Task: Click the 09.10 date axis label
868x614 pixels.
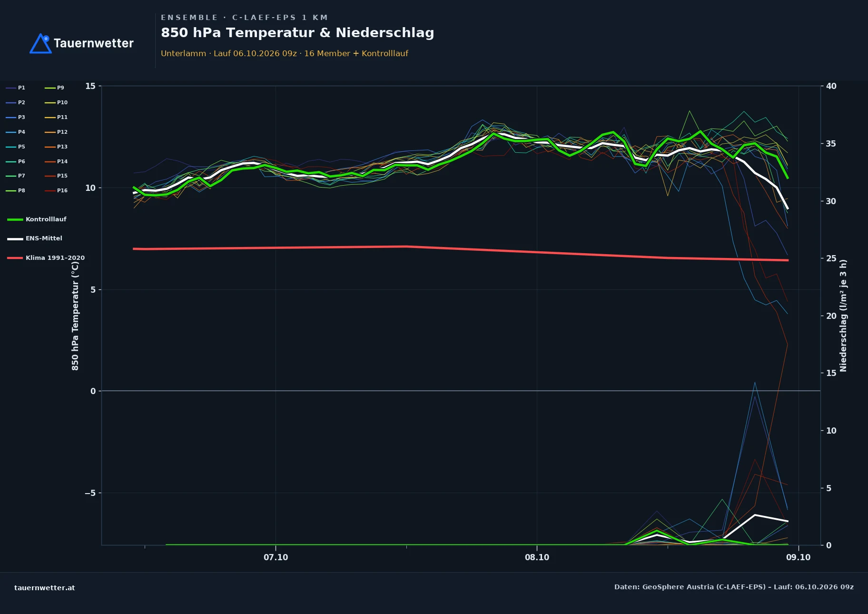Action: click(x=798, y=557)
